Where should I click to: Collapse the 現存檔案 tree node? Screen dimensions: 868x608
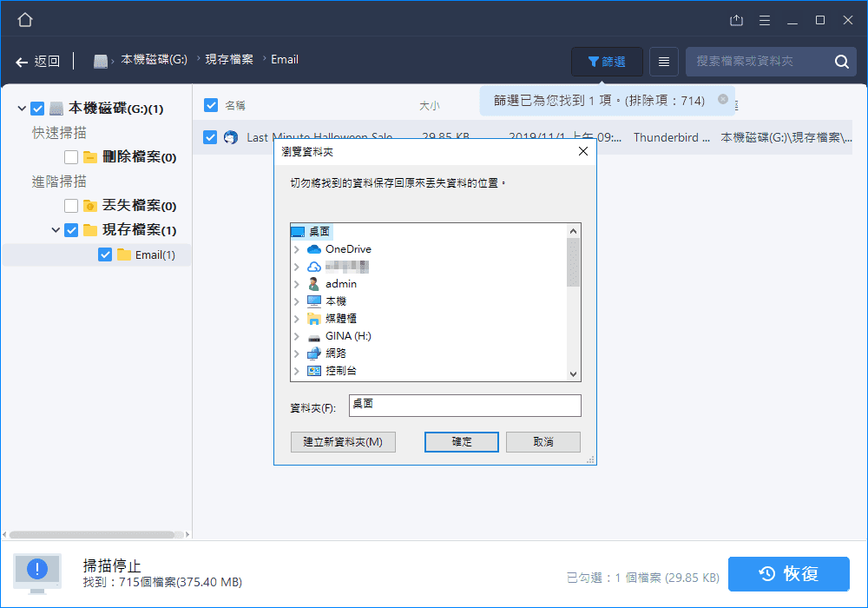coord(56,230)
